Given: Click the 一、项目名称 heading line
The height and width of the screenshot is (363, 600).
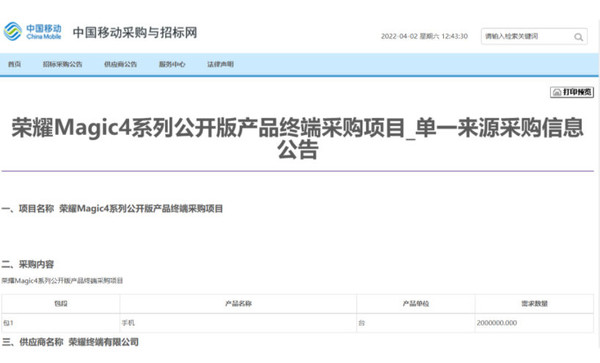Looking at the screenshot, I should pyautogui.click(x=112, y=208).
